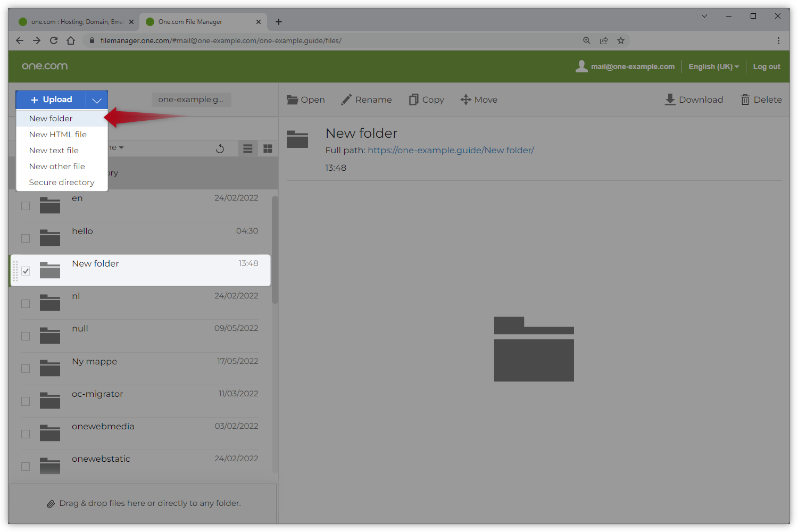Open the one-example.g domain selector

pyautogui.click(x=191, y=99)
